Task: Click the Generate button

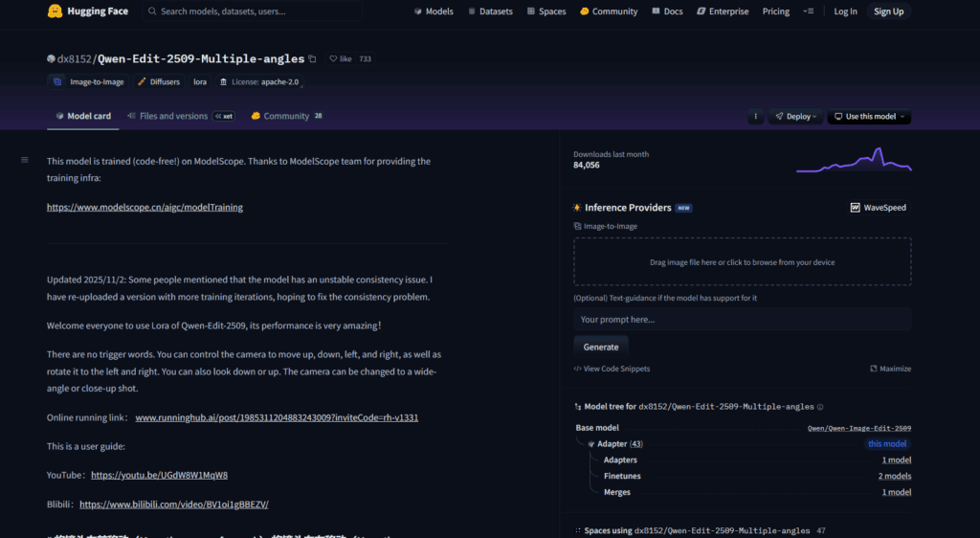Action: tap(601, 347)
